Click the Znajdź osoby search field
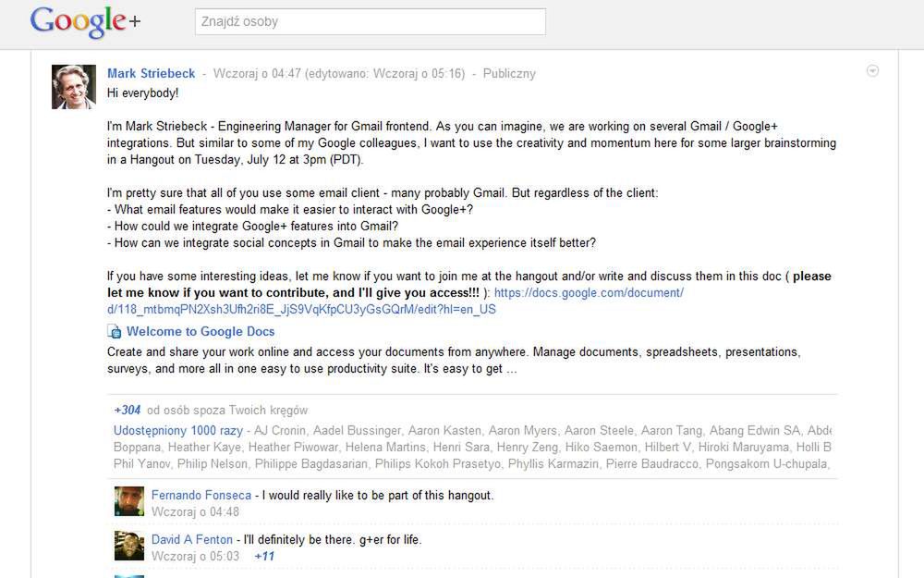Screen dimensions: 924x578 [371, 22]
